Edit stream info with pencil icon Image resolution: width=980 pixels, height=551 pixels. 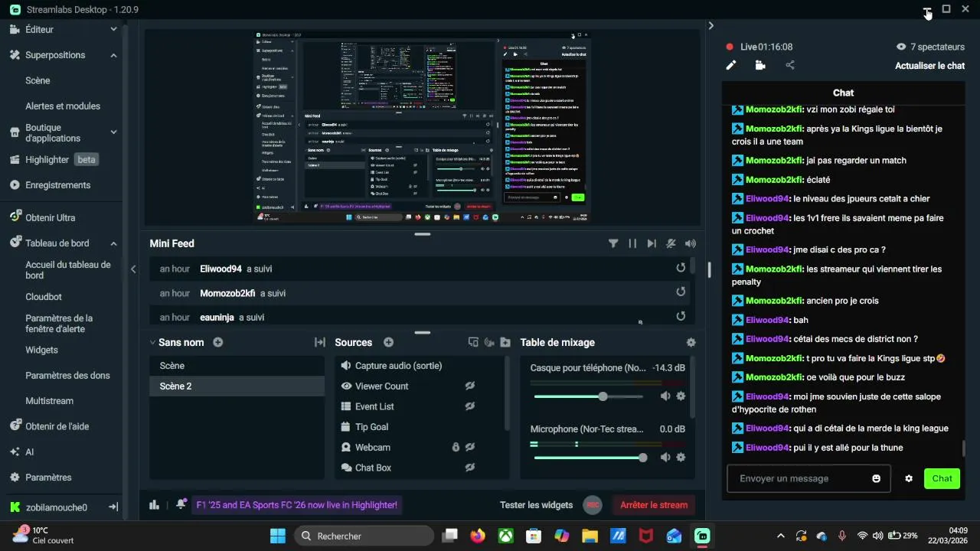click(x=731, y=65)
